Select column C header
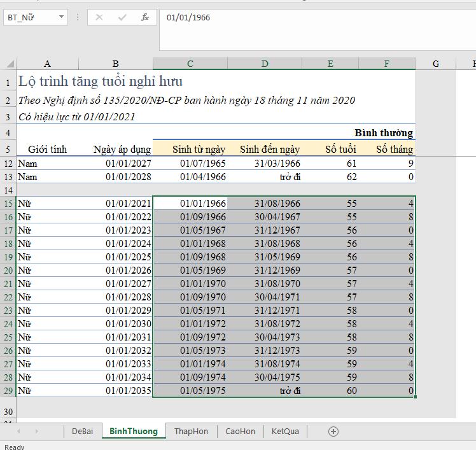 [x=190, y=64]
